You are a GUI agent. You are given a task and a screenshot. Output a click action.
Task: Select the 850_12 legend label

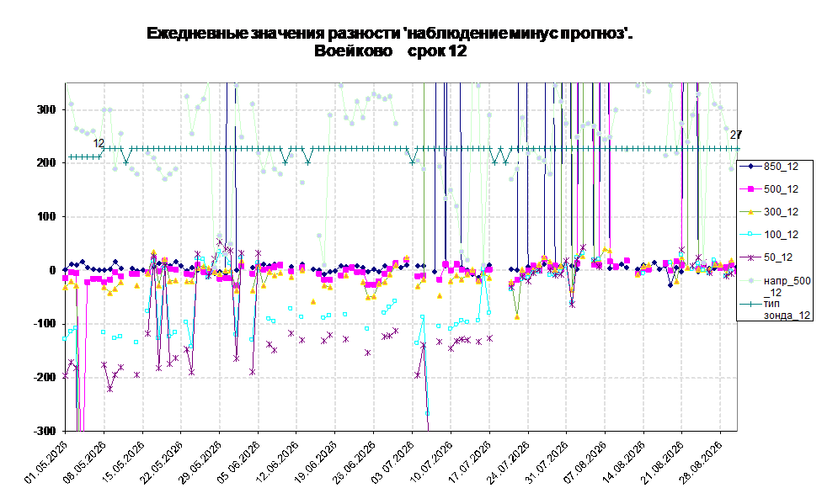tap(781, 167)
